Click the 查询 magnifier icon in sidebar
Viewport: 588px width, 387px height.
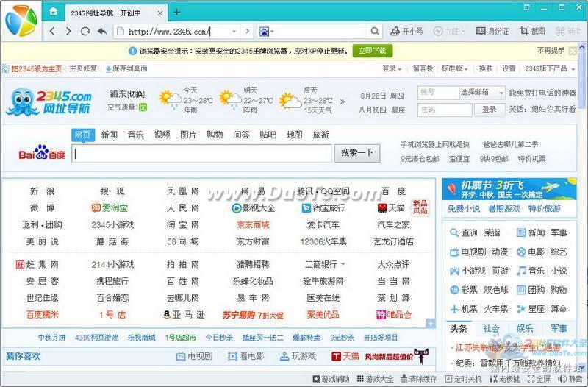[453, 232]
